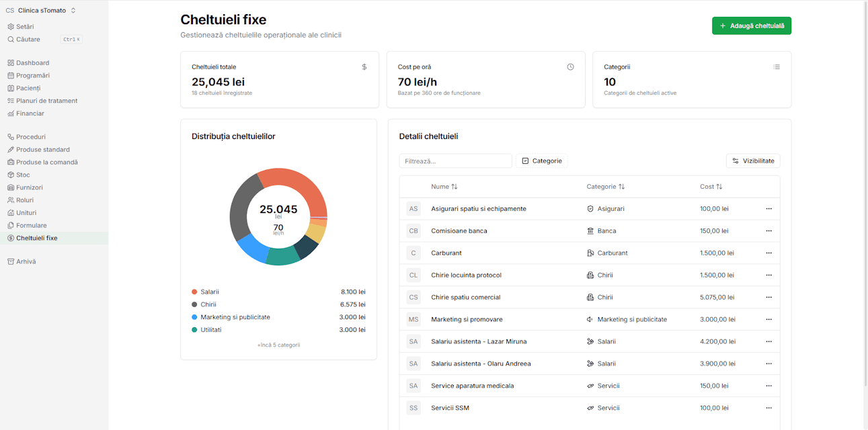Image resolution: width=868 pixels, height=430 pixels.
Task: Focus the Filtrează search field
Action: coord(455,161)
